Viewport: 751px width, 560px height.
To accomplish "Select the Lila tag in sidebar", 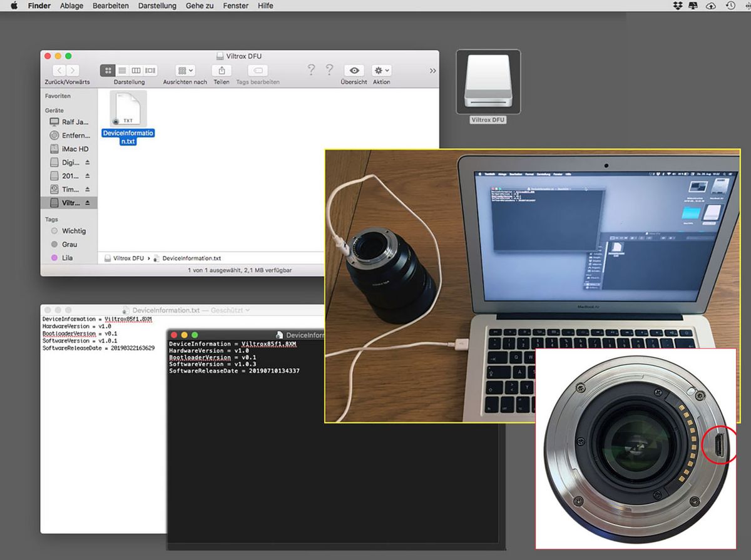I will (69, 257).
